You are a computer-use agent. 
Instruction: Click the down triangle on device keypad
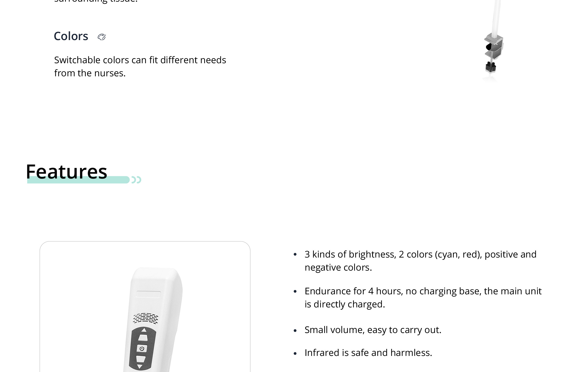pos(140,367)
